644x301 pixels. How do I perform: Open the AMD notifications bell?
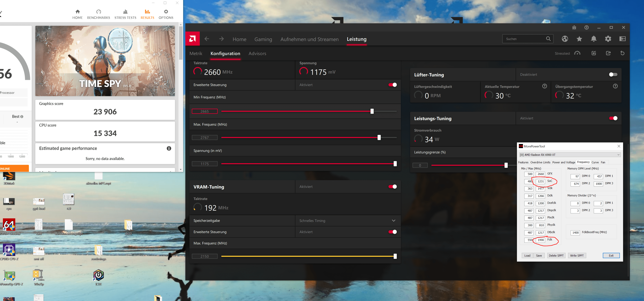pos(593,39)
